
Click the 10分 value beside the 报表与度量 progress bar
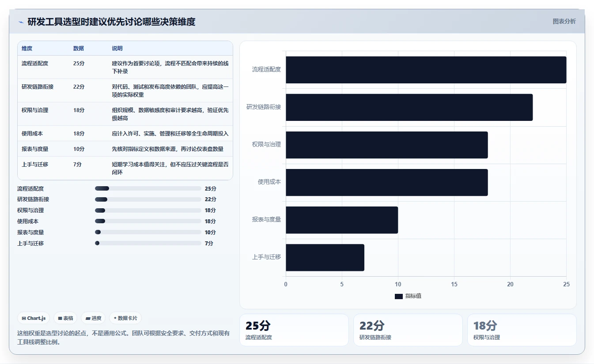(210, 233)
